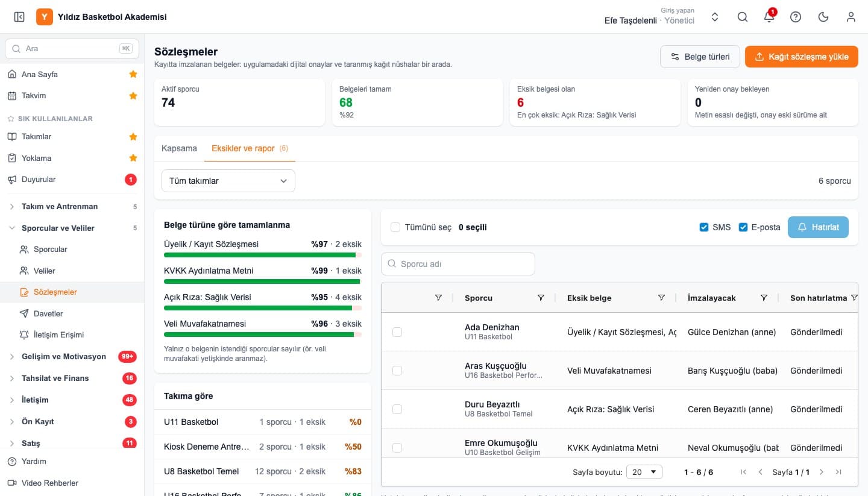868x496 pixels.
Task: Jump to last page arrow in pagination
Action: click(x=838, y=472)
